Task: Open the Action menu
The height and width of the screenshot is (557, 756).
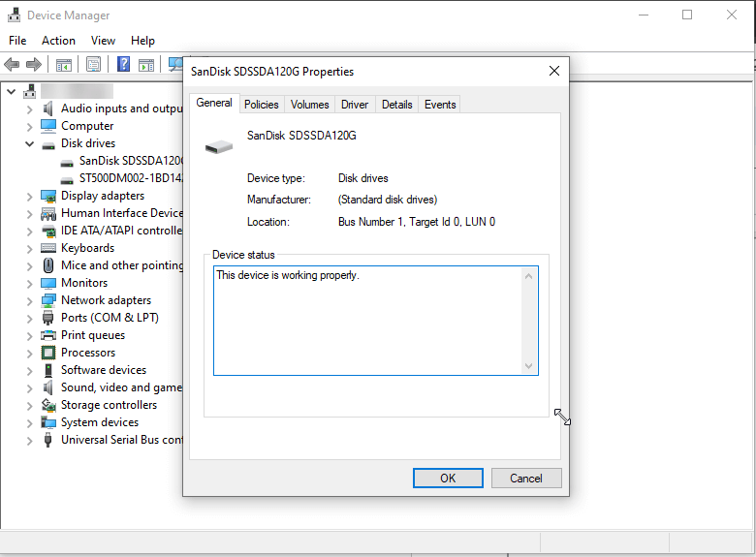Action: (x=58, y=41)
